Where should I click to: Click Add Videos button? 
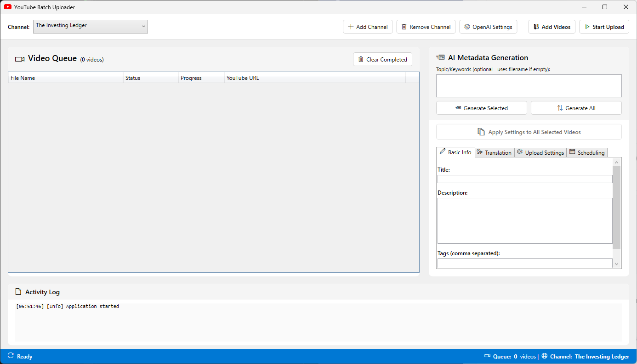552,27
